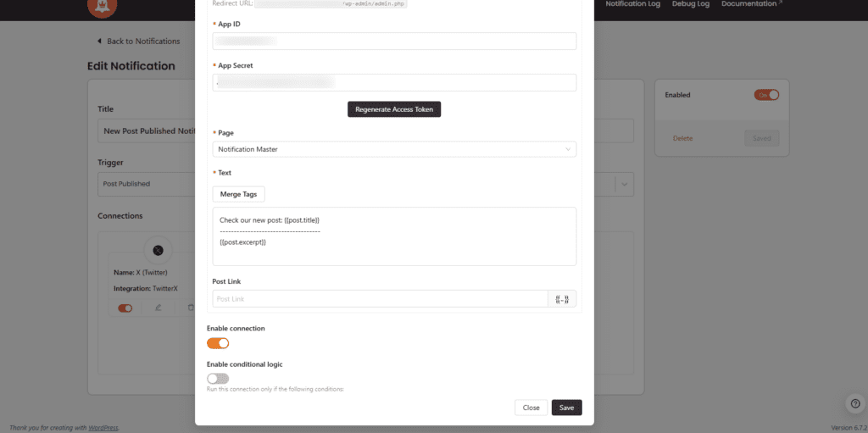Open the help question mark icon
Screen dimensions: 868x433
854,403
